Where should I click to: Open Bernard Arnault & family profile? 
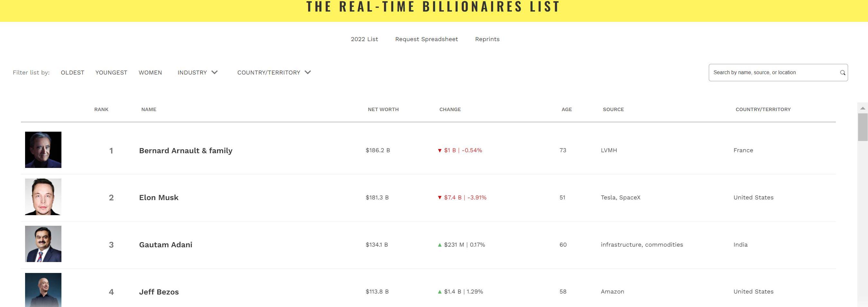coord(186,151)
